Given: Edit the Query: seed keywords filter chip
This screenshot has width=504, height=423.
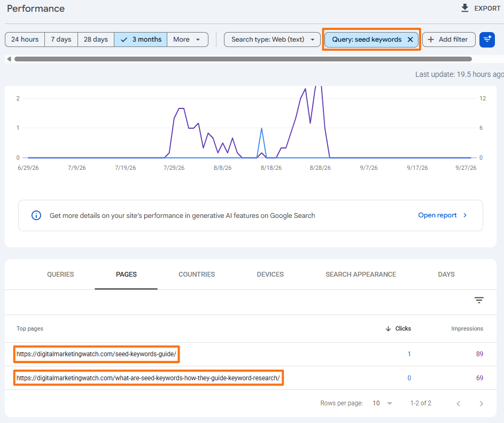Looking at the screenshot, I should click(x=367, y=40).
